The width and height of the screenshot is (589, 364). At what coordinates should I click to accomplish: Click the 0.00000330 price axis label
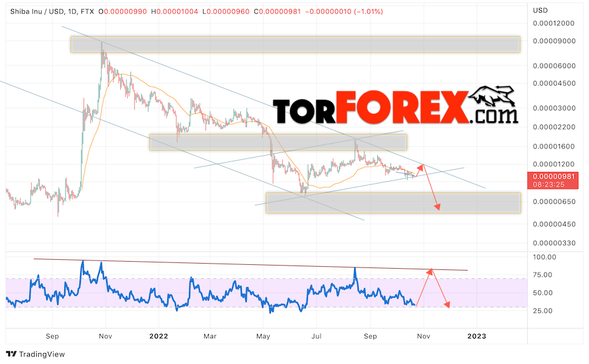[554, 243]
